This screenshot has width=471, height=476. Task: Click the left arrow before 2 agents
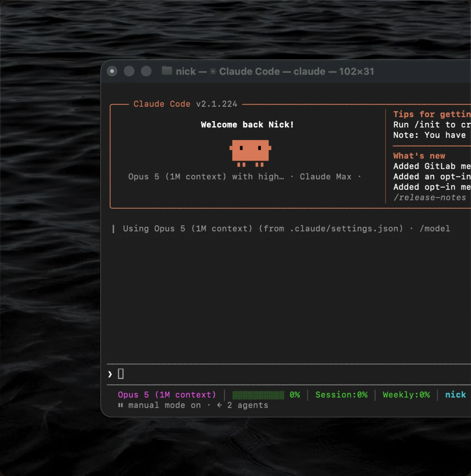click(x=219, y=405)
